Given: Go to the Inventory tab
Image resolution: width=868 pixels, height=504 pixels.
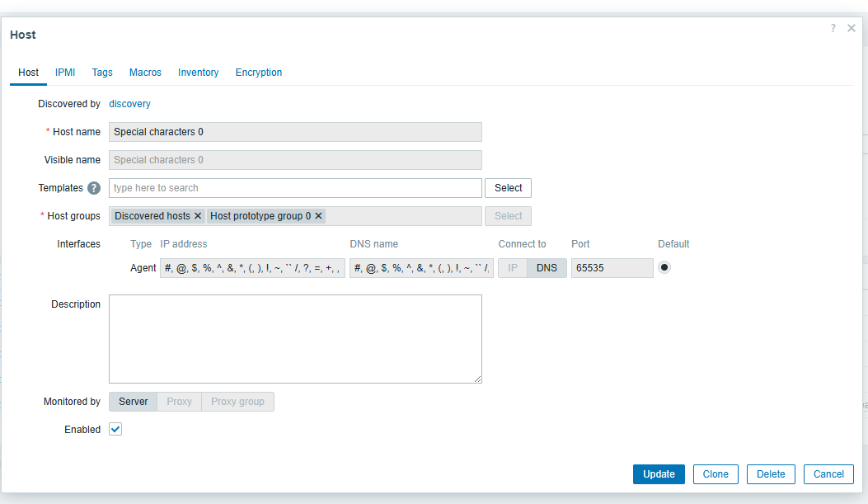Looking at the screenshot, I should (x=198, y=73).
